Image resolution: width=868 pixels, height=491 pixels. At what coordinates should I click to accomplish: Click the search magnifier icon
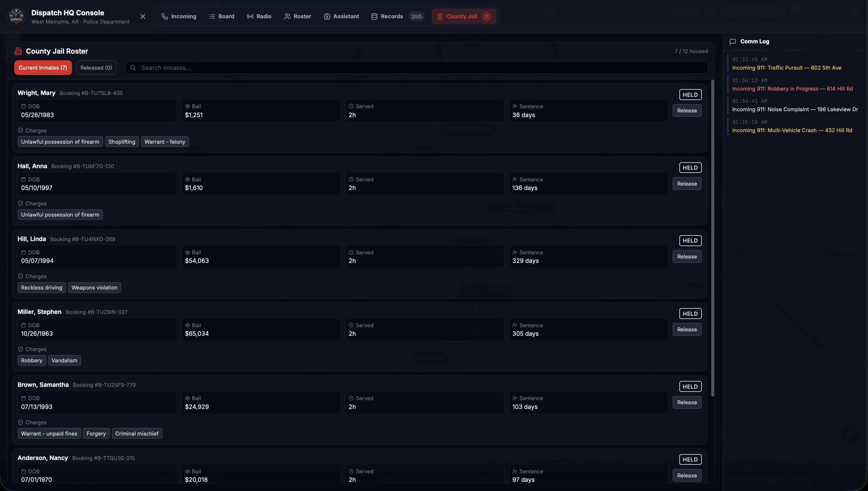click(133, 68)
